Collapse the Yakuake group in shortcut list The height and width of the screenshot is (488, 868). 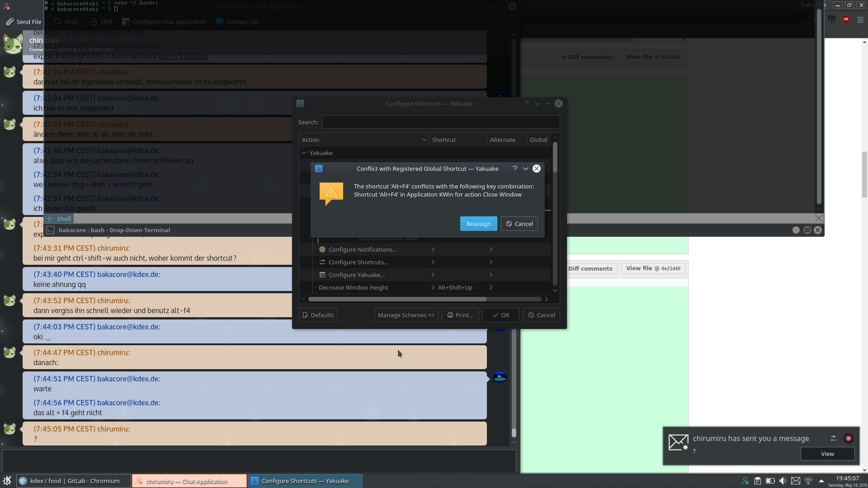point(304,153)
